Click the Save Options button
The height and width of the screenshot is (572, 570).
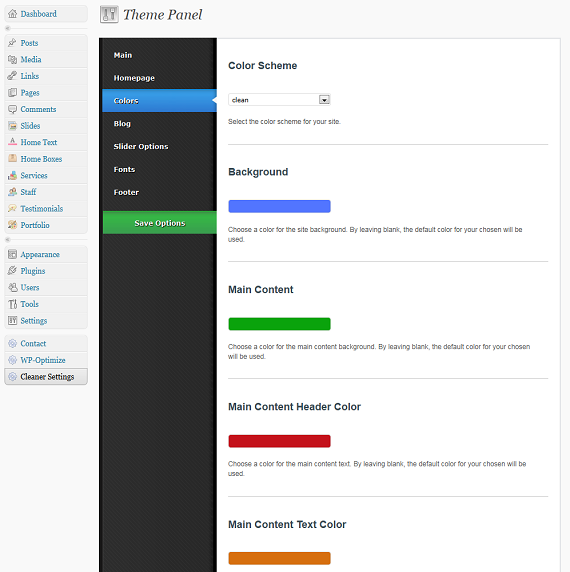click(160, 223)
